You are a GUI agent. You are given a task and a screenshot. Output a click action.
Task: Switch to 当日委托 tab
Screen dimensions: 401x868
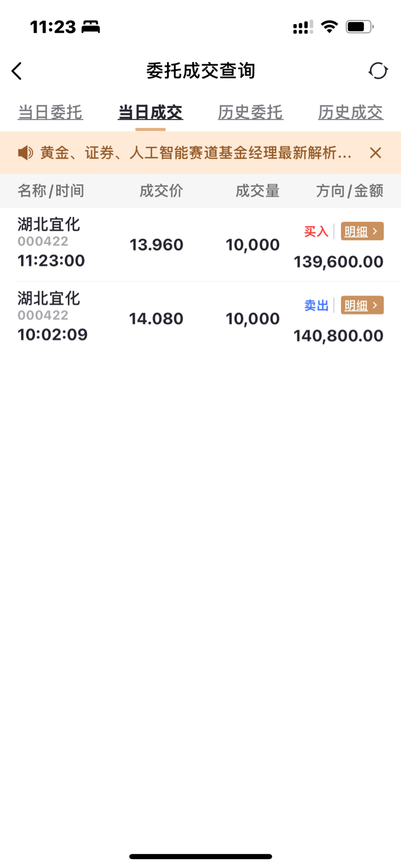50,112
